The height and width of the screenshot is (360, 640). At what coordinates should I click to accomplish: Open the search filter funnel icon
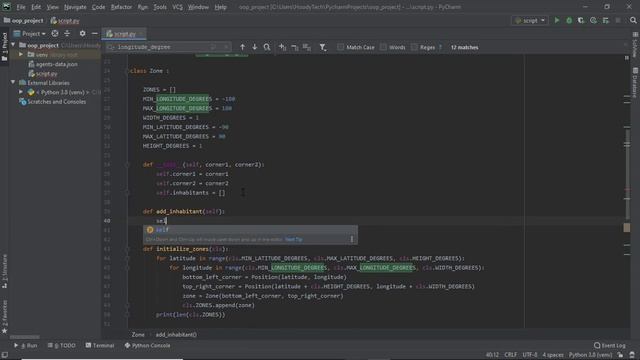(323, 47)
